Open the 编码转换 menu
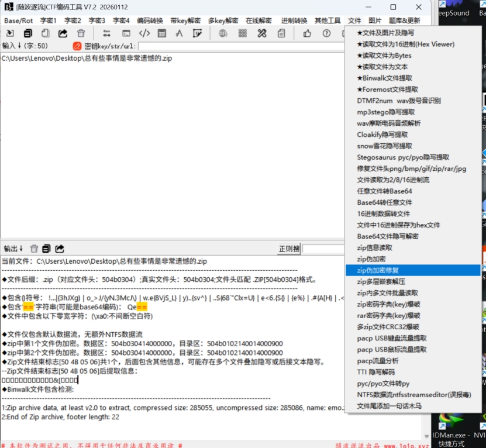 click(x=150, y=20)
